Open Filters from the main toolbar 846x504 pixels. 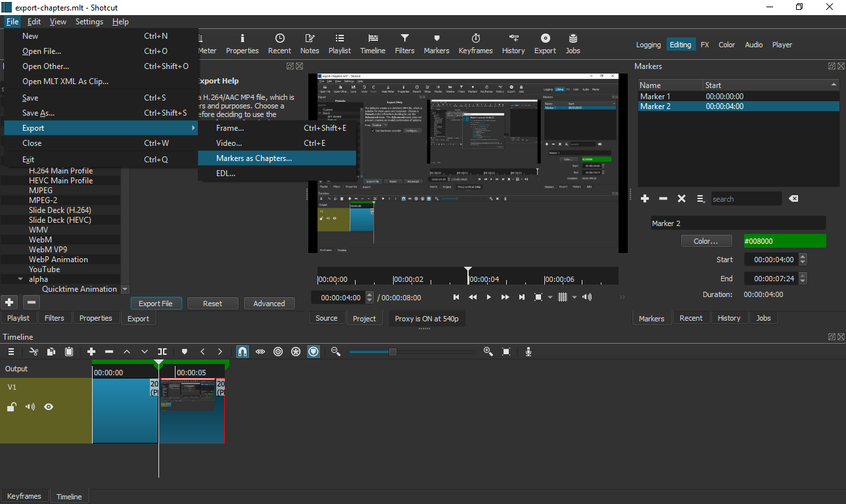click(x=405, y=43)
